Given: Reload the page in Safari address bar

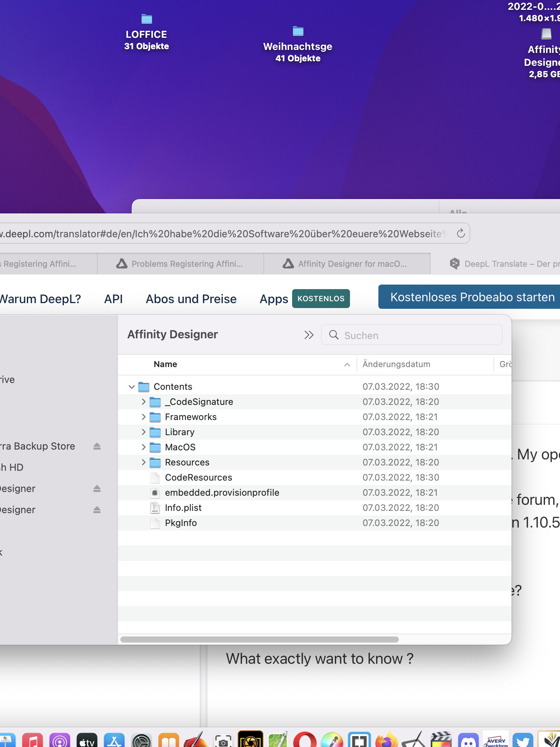Looking at the screenshot, I should (x=460, y=233).
